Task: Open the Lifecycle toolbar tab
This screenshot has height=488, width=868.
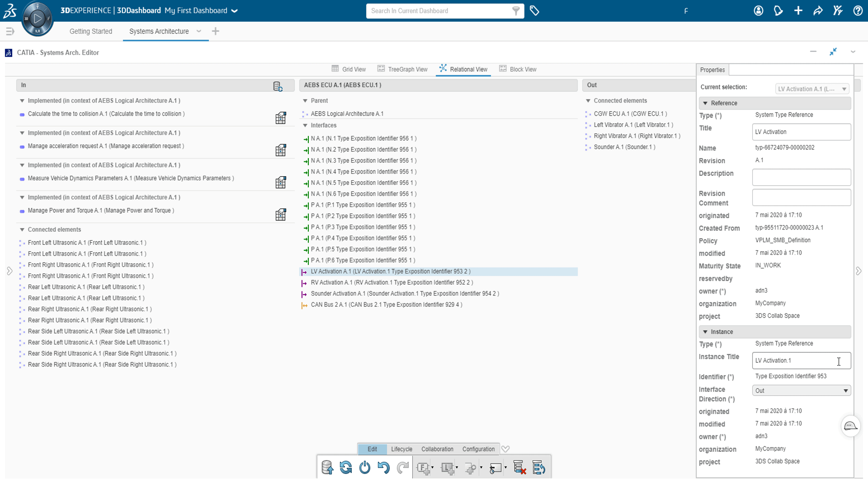Action: [x=401, y=449]
